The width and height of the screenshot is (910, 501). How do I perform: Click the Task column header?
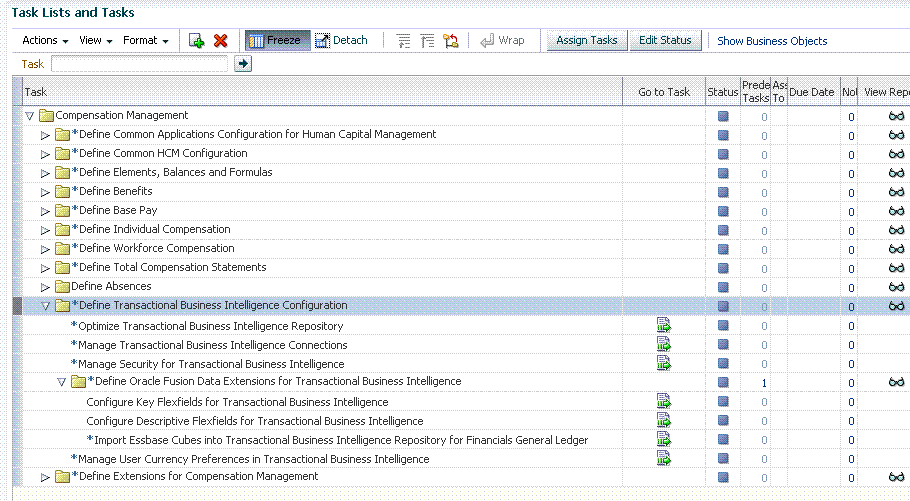(323, 92)
